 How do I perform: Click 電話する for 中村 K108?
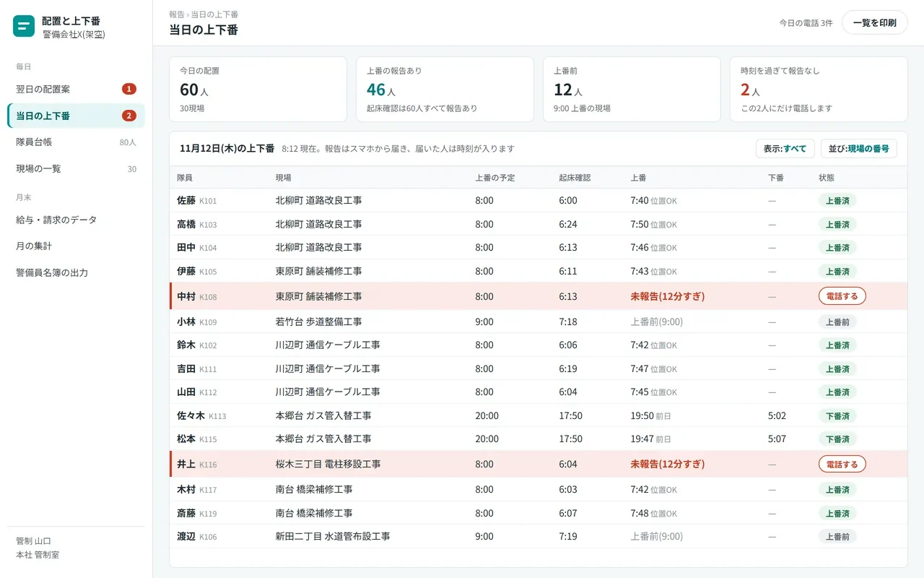(x=842, y=296)
